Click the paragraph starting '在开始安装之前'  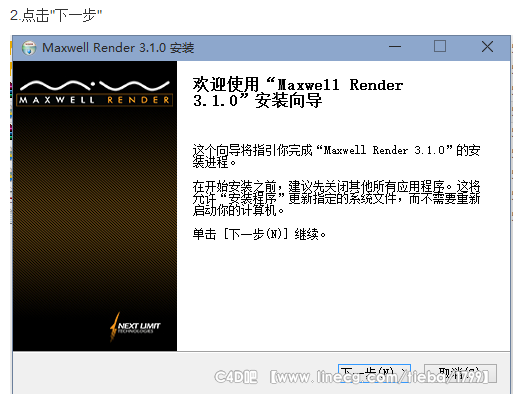tap(336, 198)
